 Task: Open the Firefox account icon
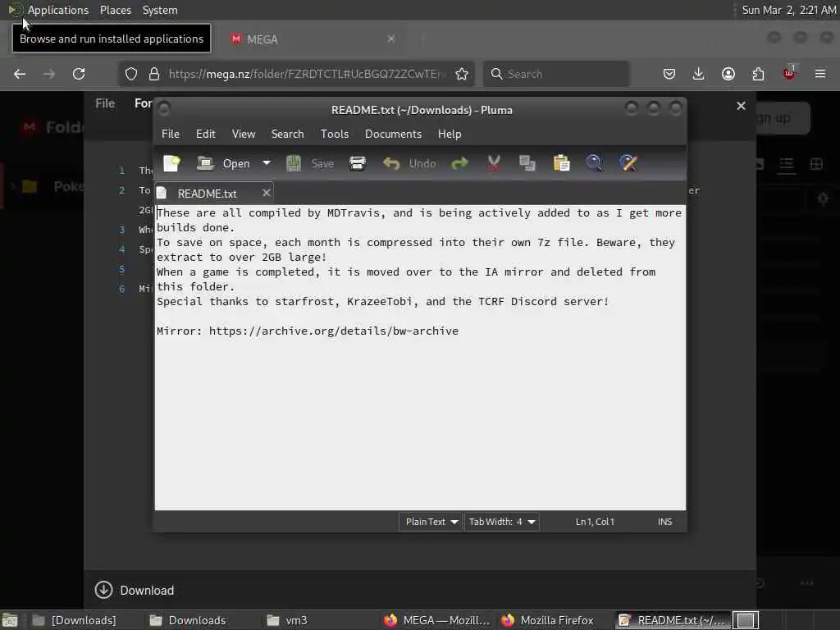[x=728, y=74]
